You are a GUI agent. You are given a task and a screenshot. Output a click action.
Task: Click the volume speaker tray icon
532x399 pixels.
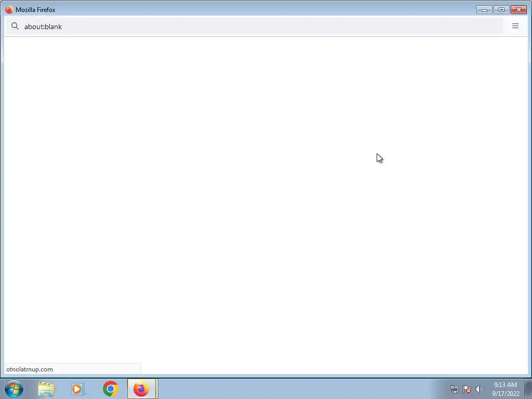(x=479, y=389)
